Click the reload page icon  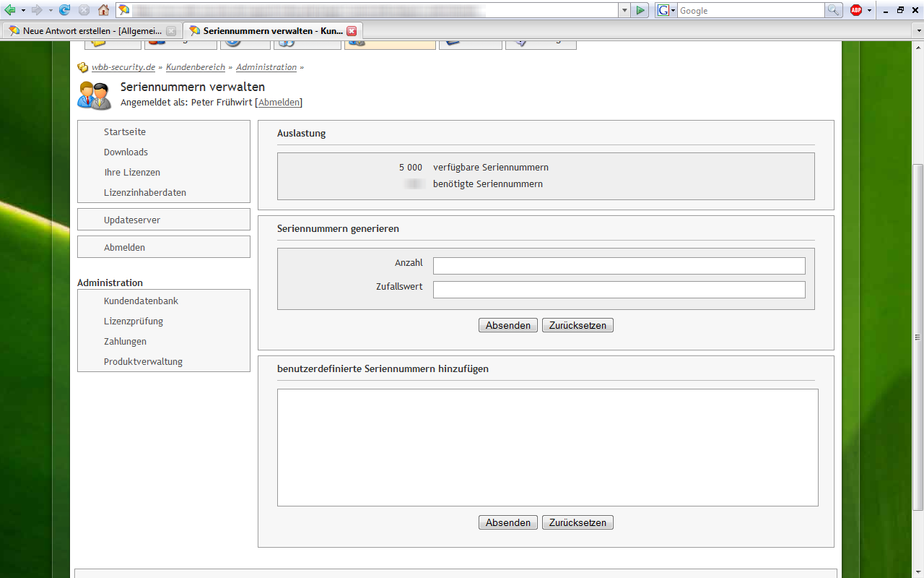point(65,10)
